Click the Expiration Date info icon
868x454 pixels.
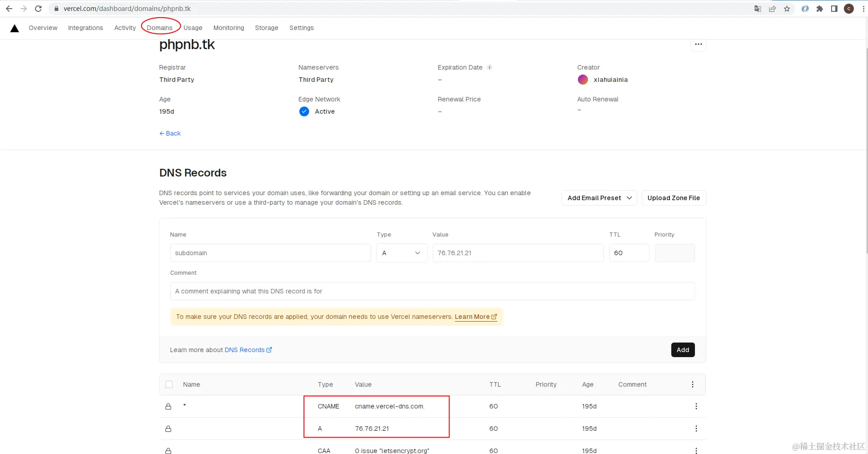[490, 67]
